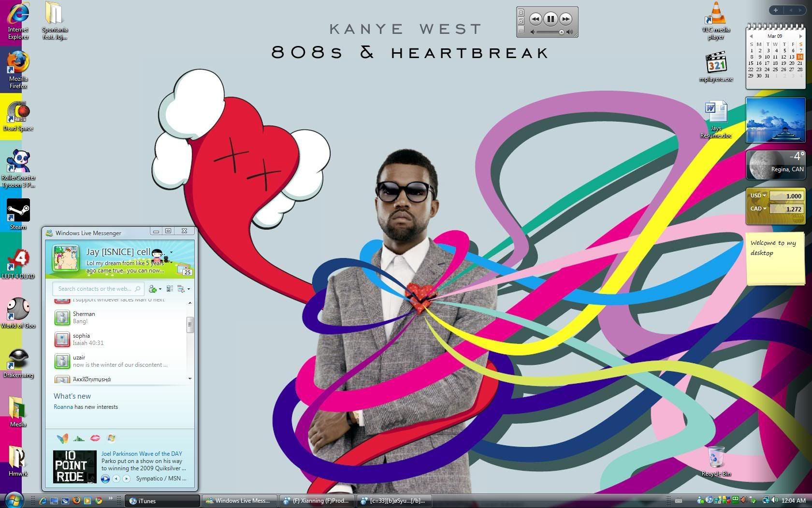Launch the Left 4 Dead shortcut
The image size is (812, 508).
pyautogui.click(x=18, y=264)
